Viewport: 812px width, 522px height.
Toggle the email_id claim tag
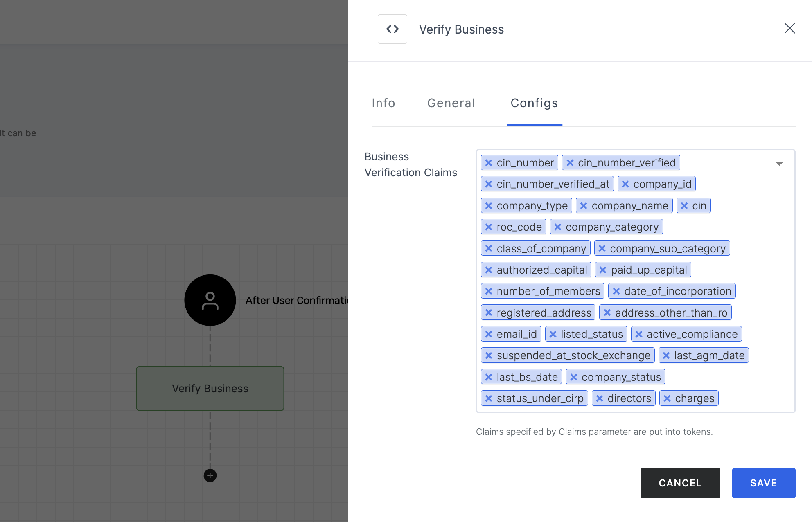[489, 334]
